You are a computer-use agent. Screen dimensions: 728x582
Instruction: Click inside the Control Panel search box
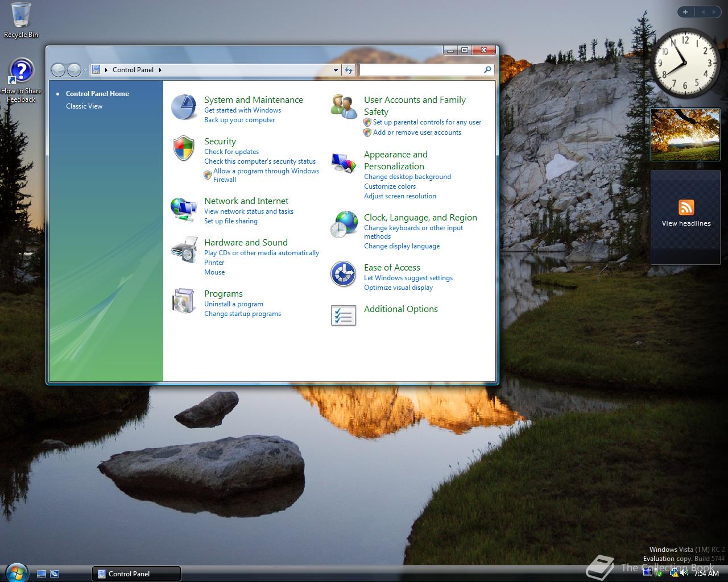pyautogui.click(x=421, y=70)
